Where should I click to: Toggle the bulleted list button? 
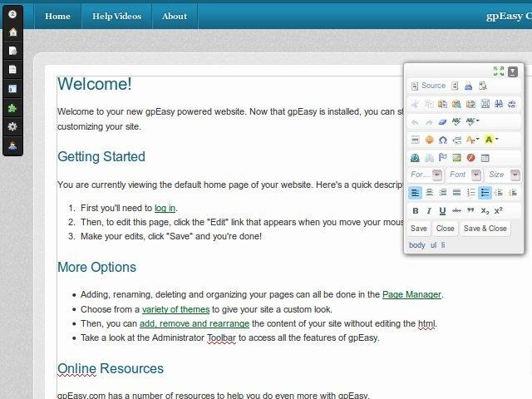pos(485,193)
